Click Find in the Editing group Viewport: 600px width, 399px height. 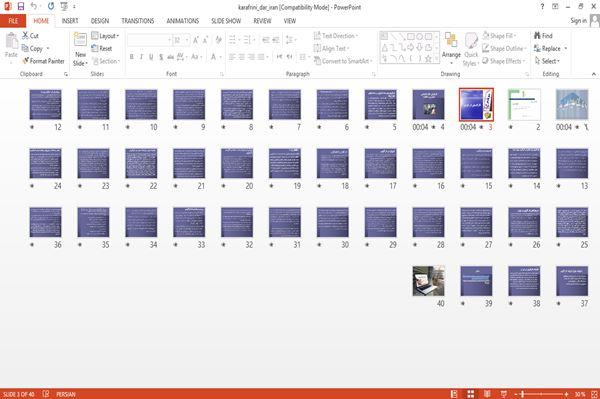pos(543,36)
